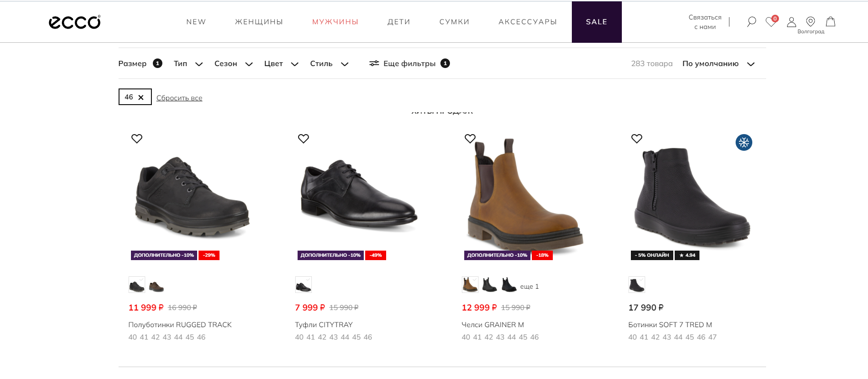Open the shopping bag cart icon
Screen dimensions: 868x379
[830, 22]
